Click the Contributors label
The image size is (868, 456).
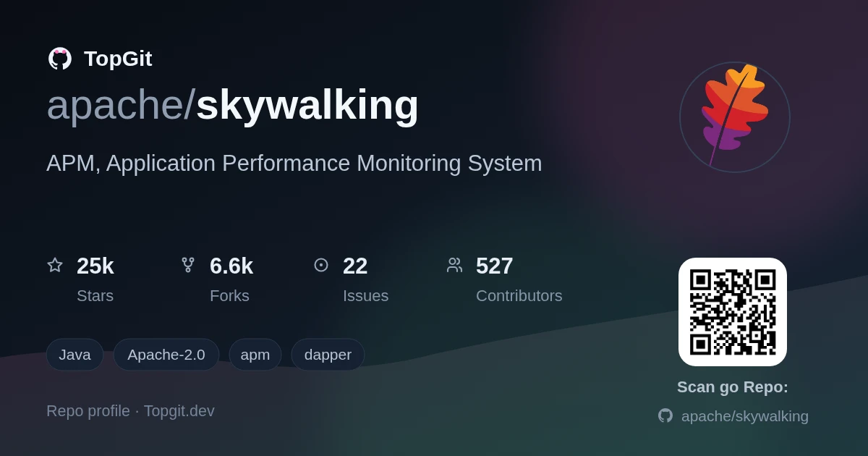tap(519, 296)
